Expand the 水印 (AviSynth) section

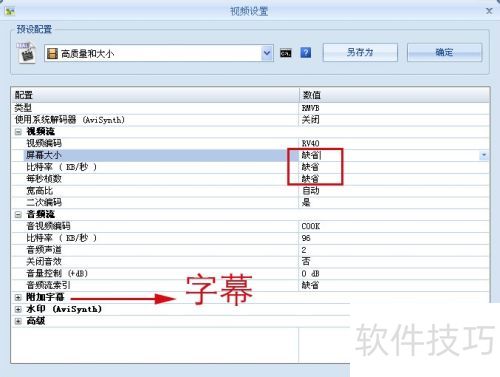pyautogui.click(x=18, y=309)
